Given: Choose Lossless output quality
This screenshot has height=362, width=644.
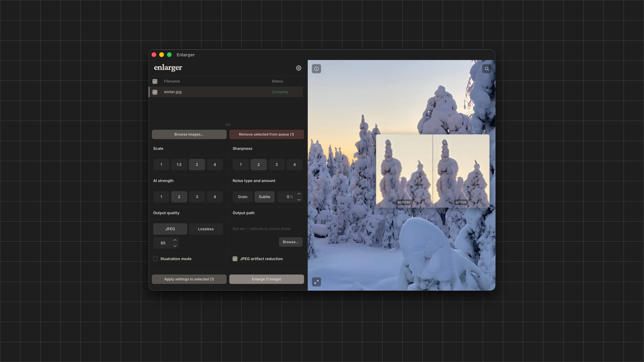Looking at the screenshot, I should (x=206, y=229).
